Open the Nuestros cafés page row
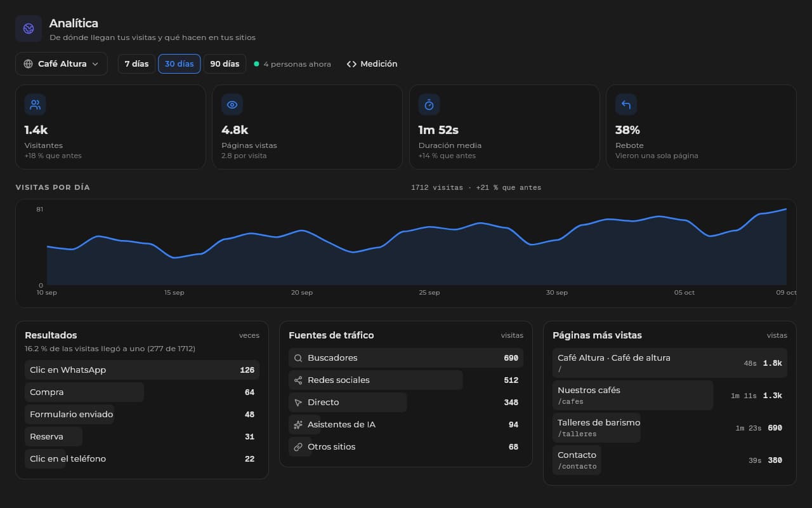This screenshot has width=812, height=508. point(670,396)
